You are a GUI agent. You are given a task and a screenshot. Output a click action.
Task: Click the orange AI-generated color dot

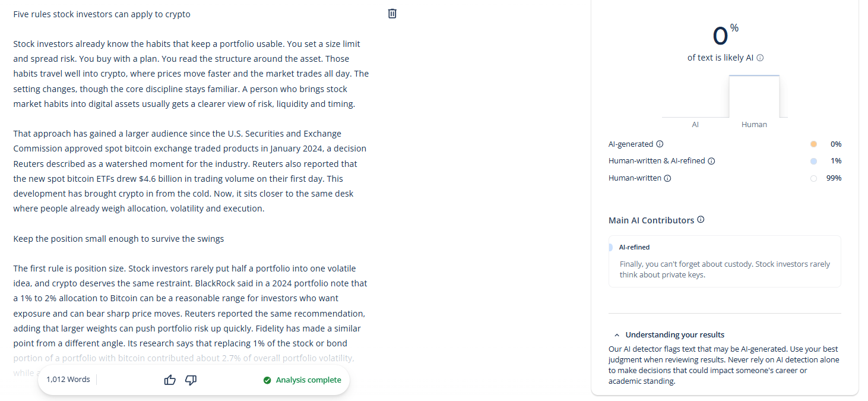pos(813,144)
